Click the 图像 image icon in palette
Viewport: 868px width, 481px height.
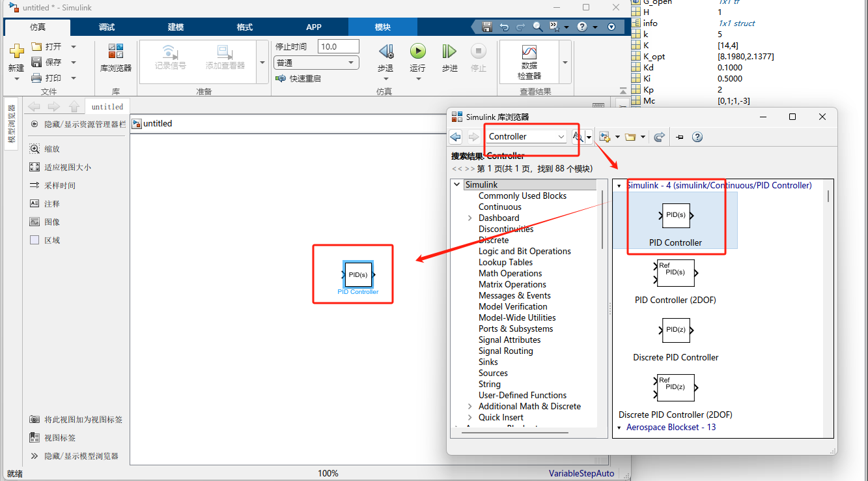point(35,222)
